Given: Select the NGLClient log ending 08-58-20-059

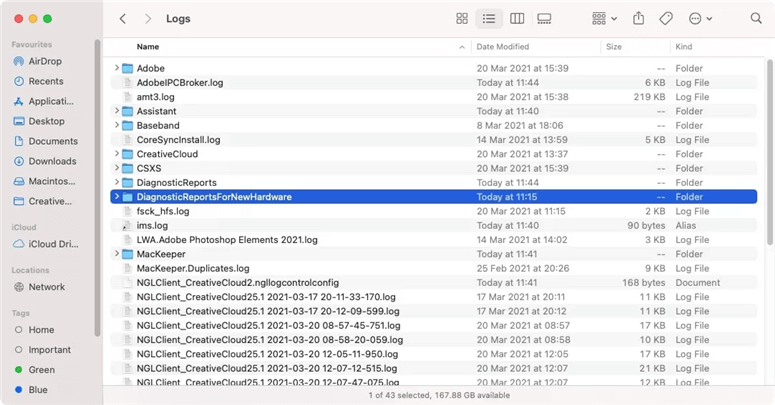Looking at the screenshot, I should (433, 340).
